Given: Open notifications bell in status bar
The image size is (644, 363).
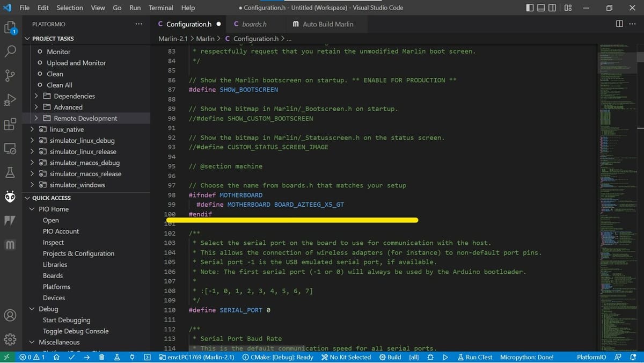Looking at the screenshot, I should 632,357.
